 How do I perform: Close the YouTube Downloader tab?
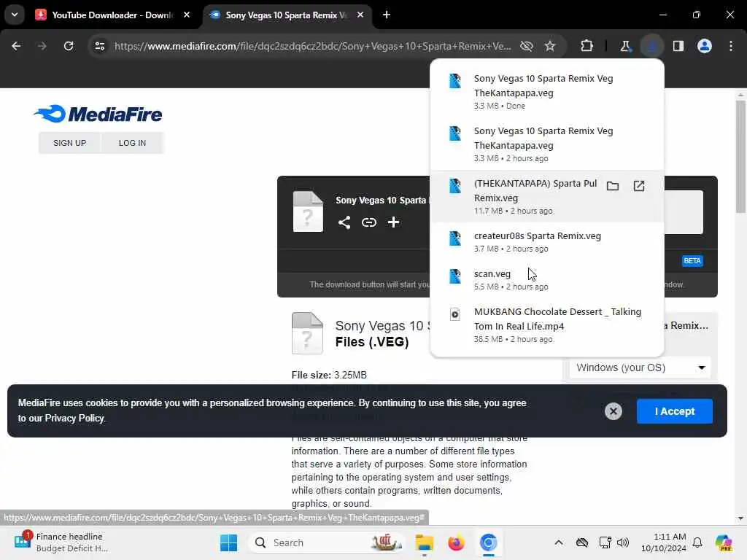click(187, 15)
